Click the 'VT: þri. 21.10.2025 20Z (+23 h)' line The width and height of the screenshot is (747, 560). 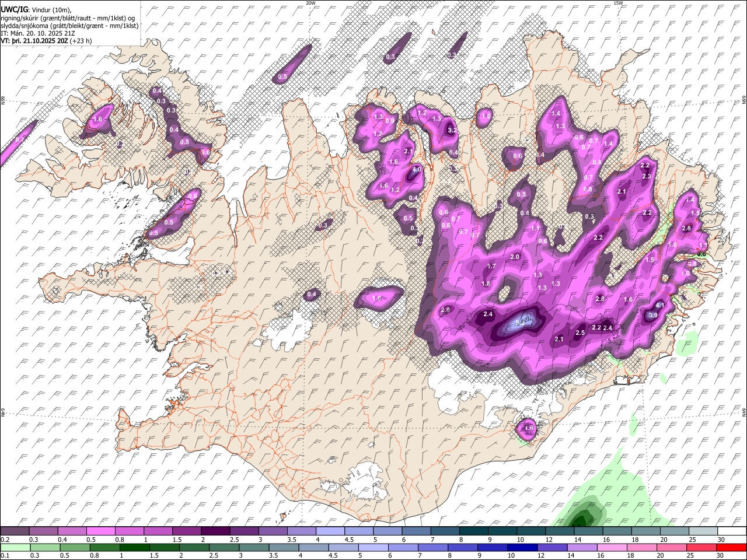(x=47, y=41)
